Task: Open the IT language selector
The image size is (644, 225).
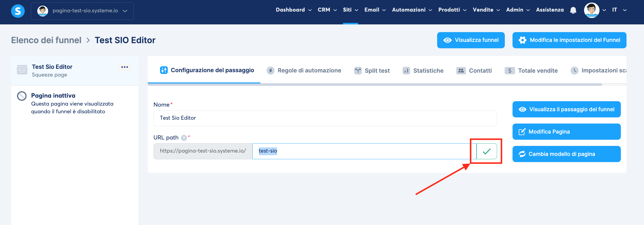Action: coord(619,10)
